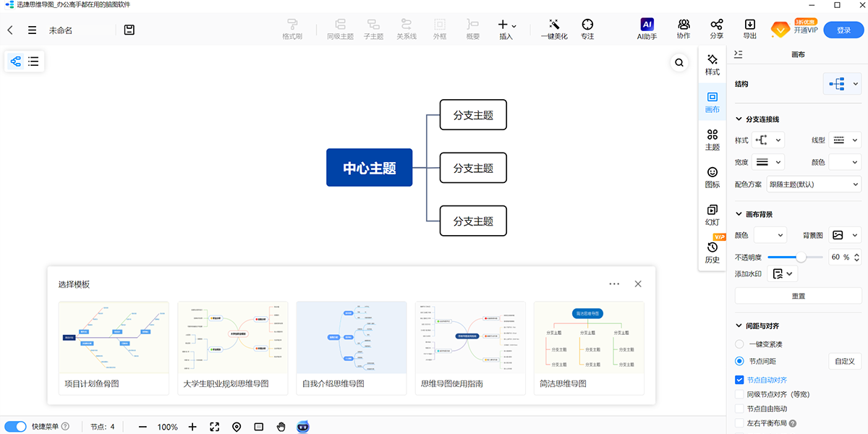This screenshot has height=434, width=868.
Task: Open the 添加水印 watermark dropdown
Action: pyautogui.click(x=782, y=273)
